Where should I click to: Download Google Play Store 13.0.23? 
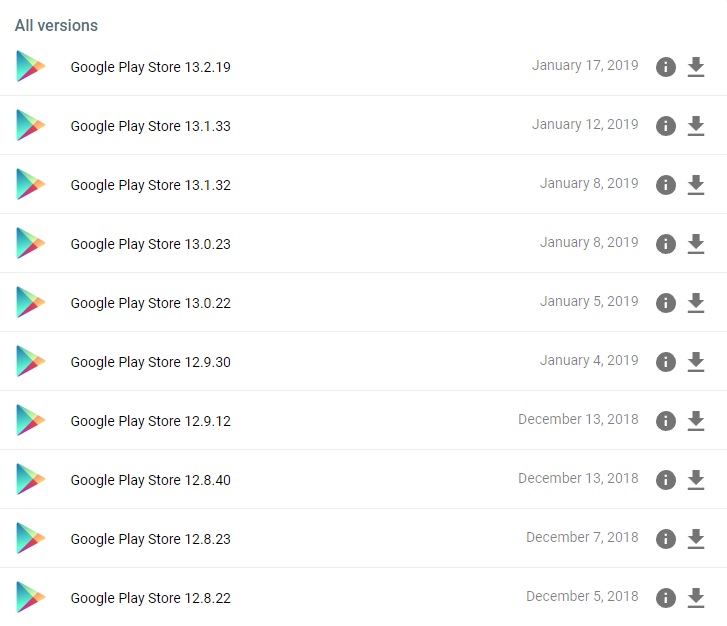point(696,244)
